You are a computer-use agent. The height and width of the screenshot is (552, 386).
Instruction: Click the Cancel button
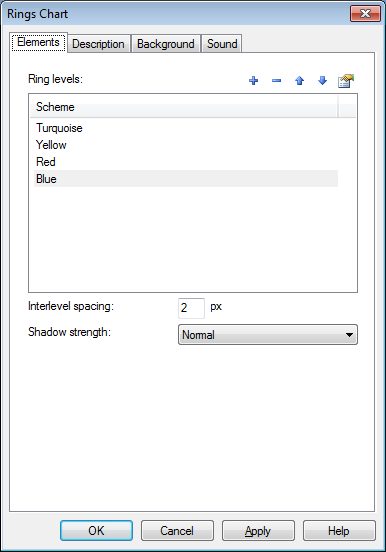(177, 531)
